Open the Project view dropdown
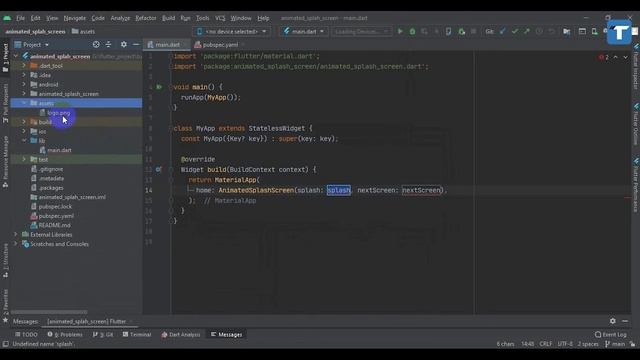Screen dimensions: 640x360 pyautogui.click(x=32, y=44)
